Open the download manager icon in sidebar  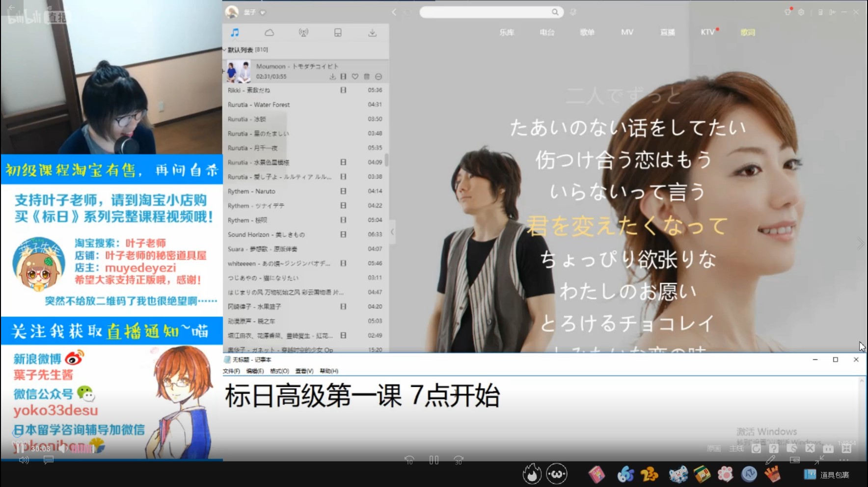[372, 33]
